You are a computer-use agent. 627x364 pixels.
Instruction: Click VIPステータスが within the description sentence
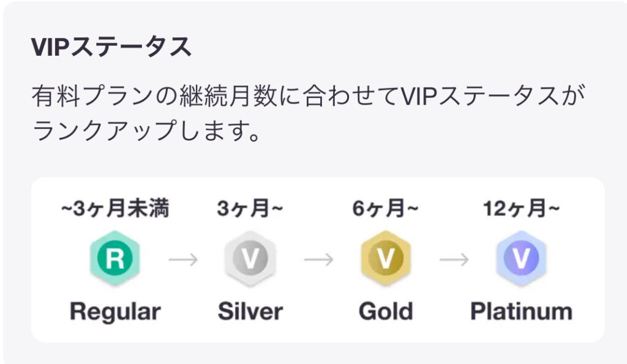493,96
